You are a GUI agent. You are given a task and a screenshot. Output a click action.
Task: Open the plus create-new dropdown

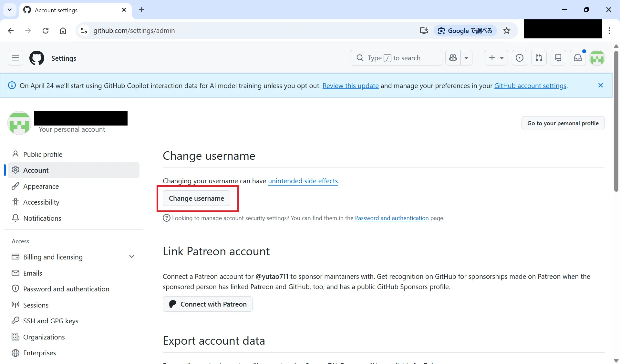click(x=496, y=58)
